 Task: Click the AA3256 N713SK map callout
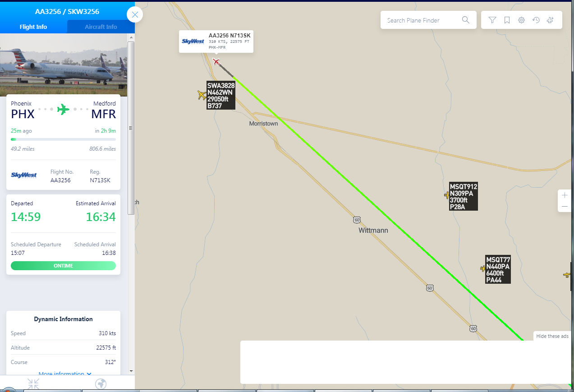(x=216, y=42)
